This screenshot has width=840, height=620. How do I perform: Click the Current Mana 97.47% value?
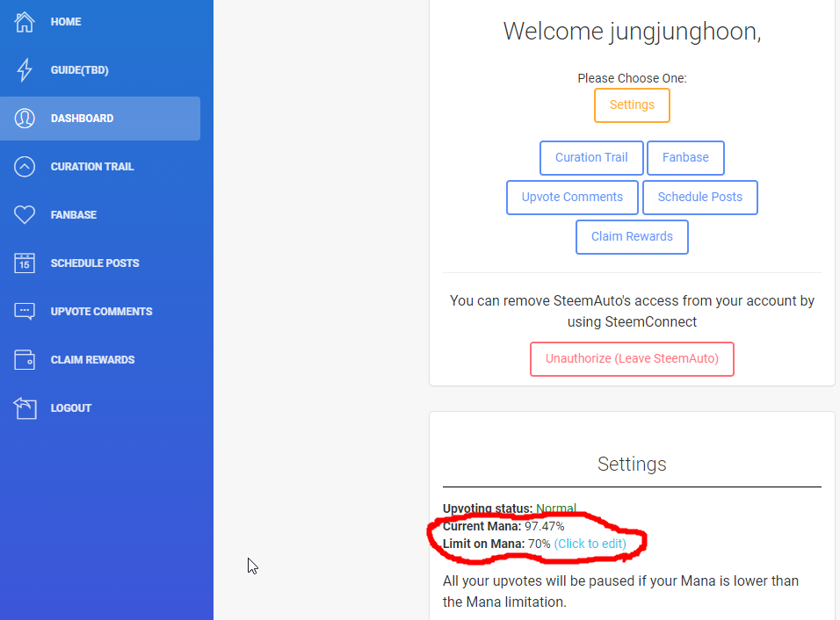[x=544, y=526]
